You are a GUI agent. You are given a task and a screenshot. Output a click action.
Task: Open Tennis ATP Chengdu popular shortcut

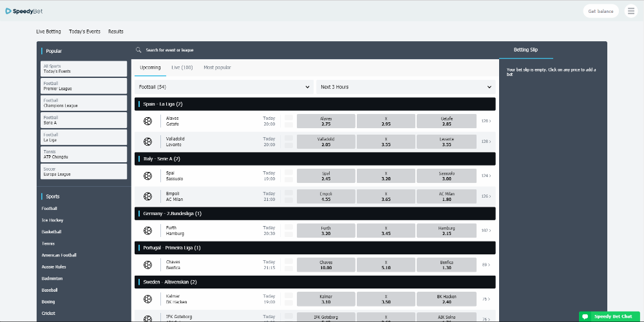(84, 155)
